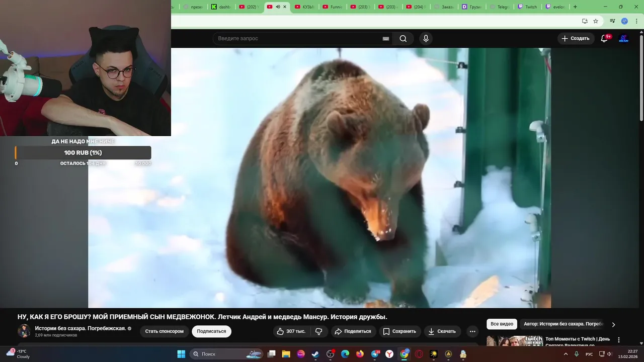This screenshot has width=644, height=362.
Task: Start voice search with the microphone icon
Action: (x=426, y=38)
